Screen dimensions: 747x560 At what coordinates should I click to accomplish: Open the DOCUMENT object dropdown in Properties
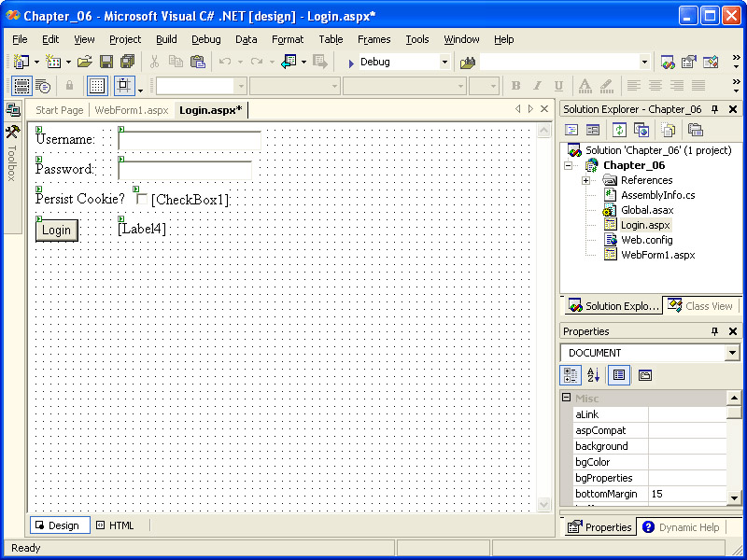tap(732, 353)
